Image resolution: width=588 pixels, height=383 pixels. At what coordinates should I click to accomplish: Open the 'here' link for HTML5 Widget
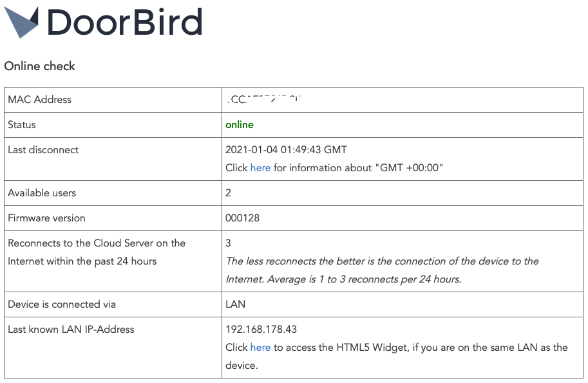[260, 348]
